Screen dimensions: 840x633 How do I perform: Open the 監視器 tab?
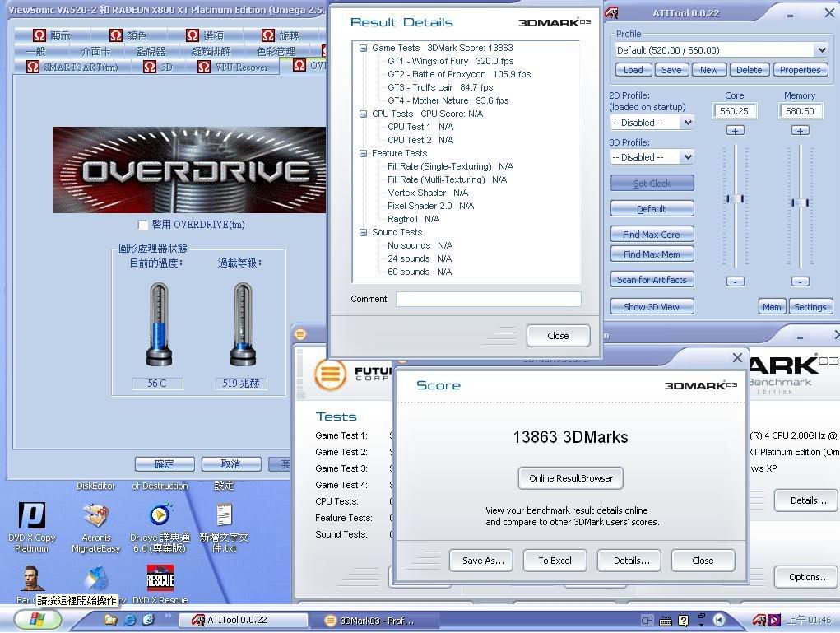pyautogui.click(x=151, y=52)
